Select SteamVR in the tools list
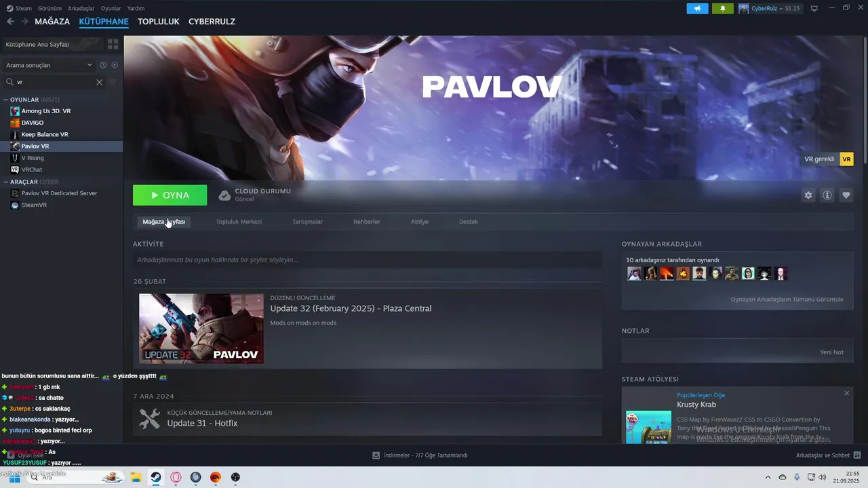868x488 pixels. click(62, 205)
